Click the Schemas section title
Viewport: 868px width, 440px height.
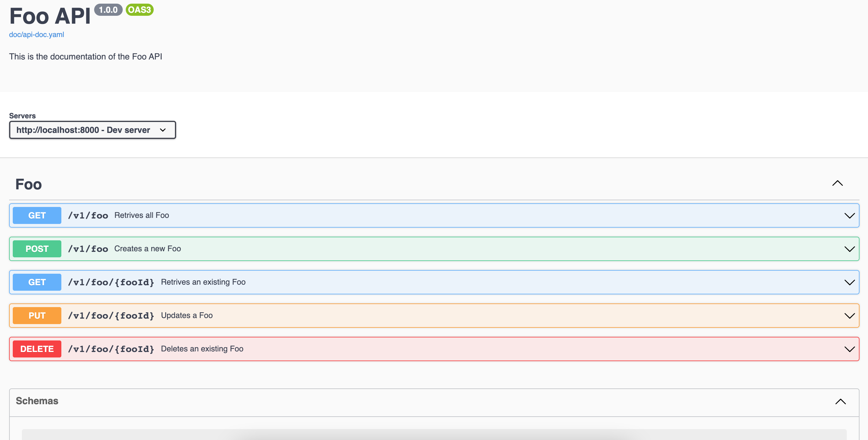coord(37,401)
